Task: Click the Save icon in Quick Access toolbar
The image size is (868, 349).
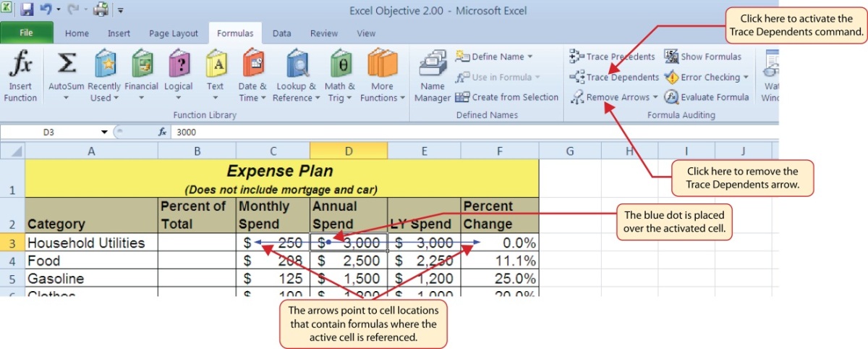Action: 27,10
